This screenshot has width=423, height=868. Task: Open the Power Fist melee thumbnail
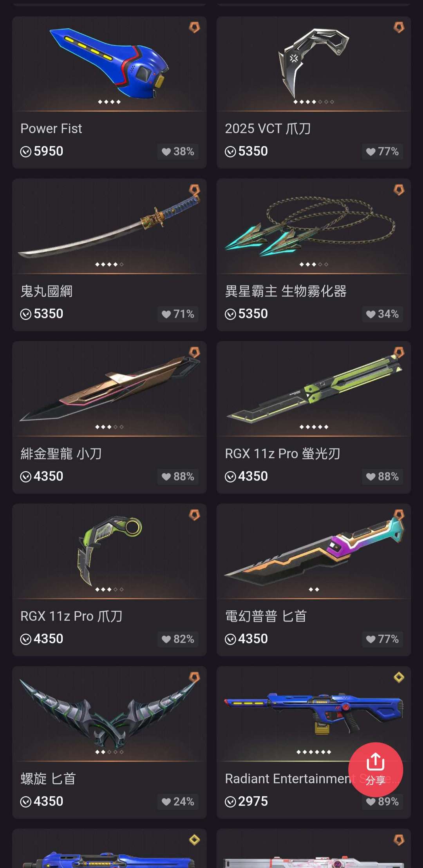(x=109, y=63)
